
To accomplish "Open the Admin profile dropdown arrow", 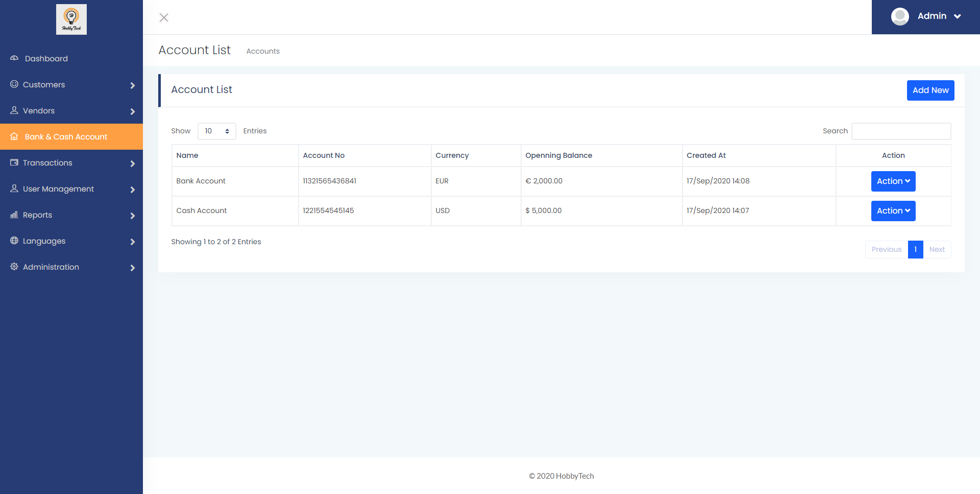I will click(x=958, y=16).
